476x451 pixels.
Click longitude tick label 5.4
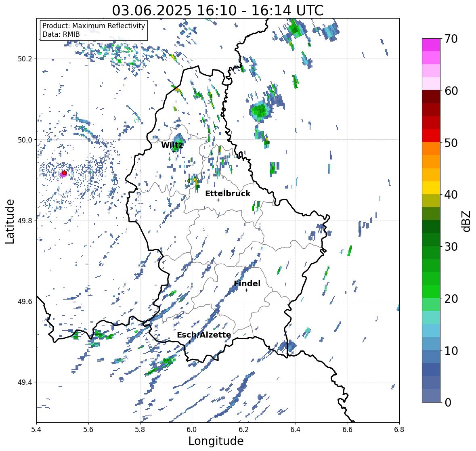[36, 430]
